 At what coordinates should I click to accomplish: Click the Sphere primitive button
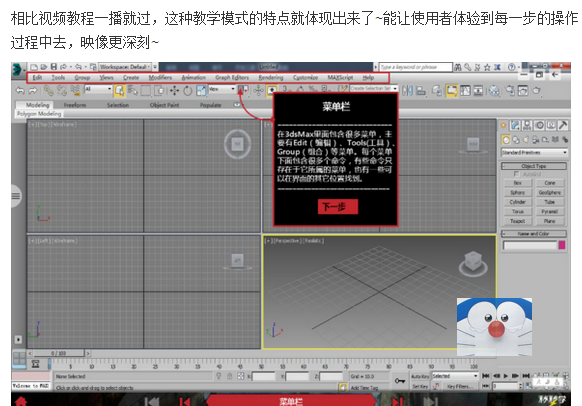tap(517, 193)
